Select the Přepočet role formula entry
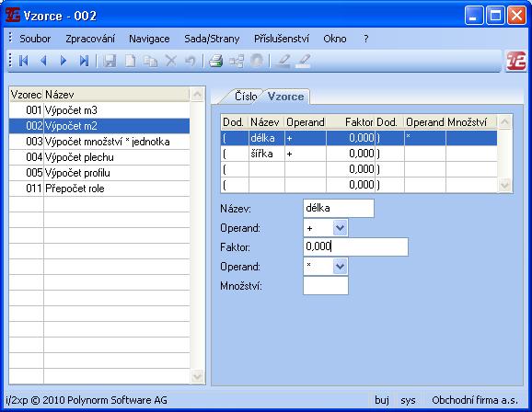The width and height of the screenshot is (532, 412). point(99,189)
